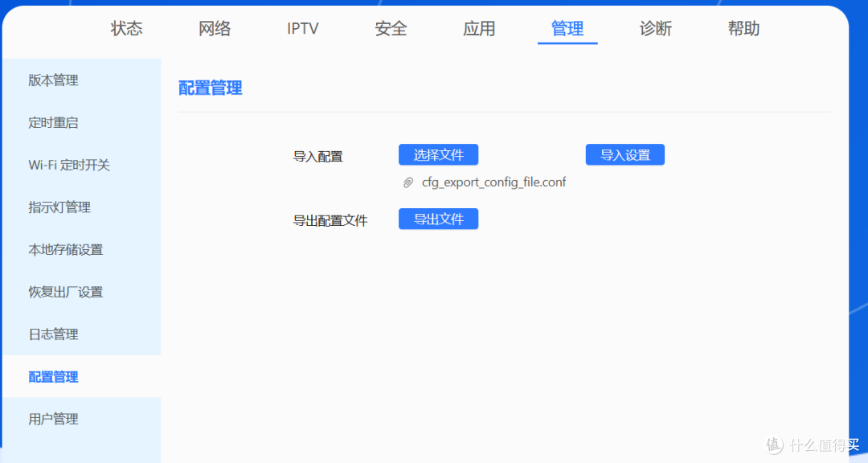Open the 帮助 tab
868x463 pixels.
click(x=743, y=28)
